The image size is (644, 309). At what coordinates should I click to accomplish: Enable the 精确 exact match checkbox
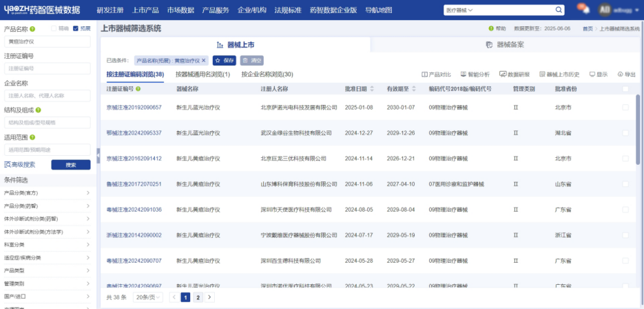tap(54, 29)
